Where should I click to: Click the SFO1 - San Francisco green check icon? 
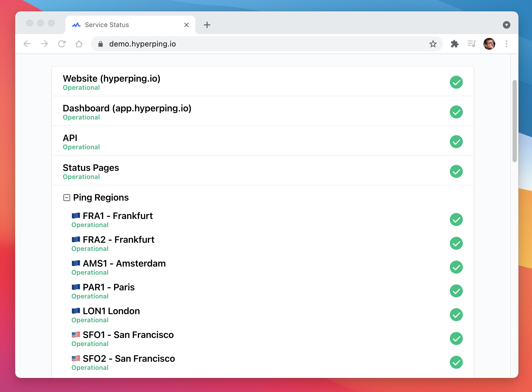click(x=456, y=338)
